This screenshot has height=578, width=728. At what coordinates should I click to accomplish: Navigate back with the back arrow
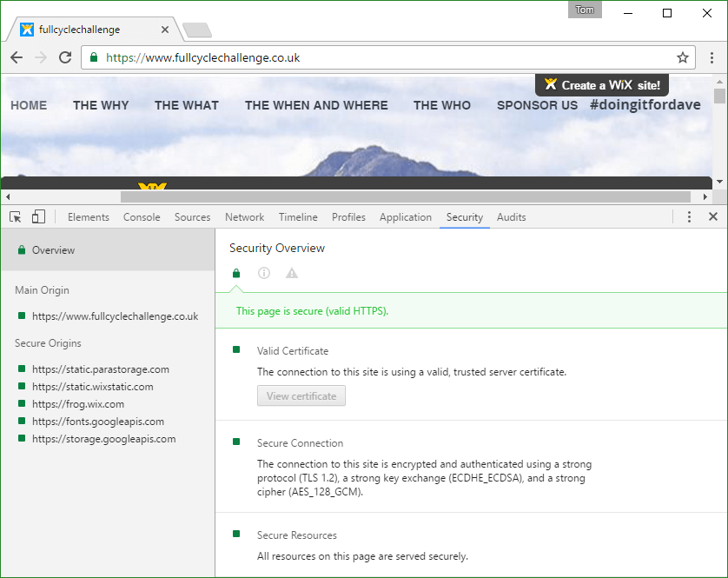click(x=16, y=57)
